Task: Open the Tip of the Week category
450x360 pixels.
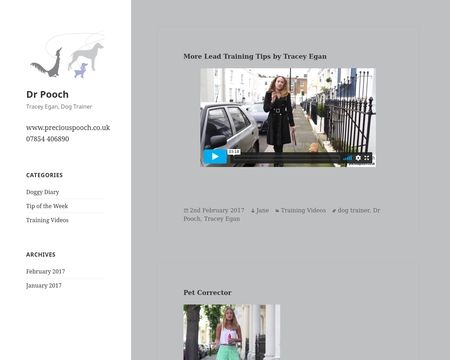Action: [47, 206]
